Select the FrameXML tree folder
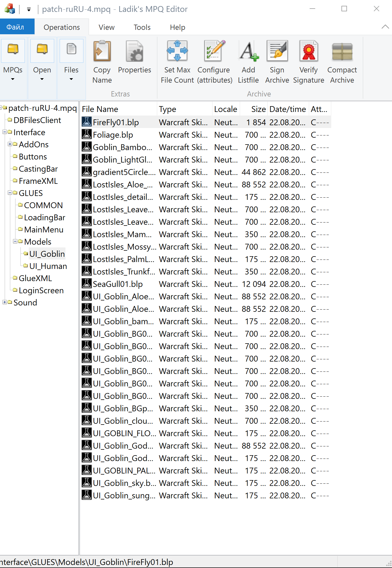 [x=38, y=181]
